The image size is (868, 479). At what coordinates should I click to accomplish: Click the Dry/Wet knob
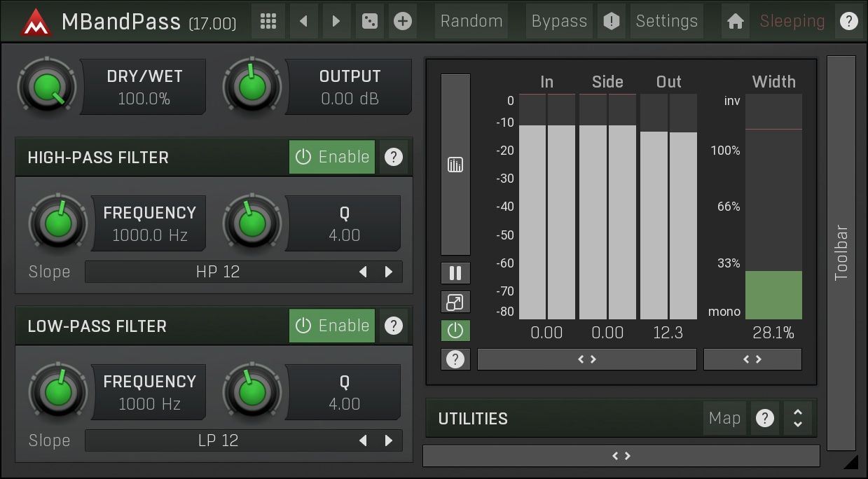47,87
